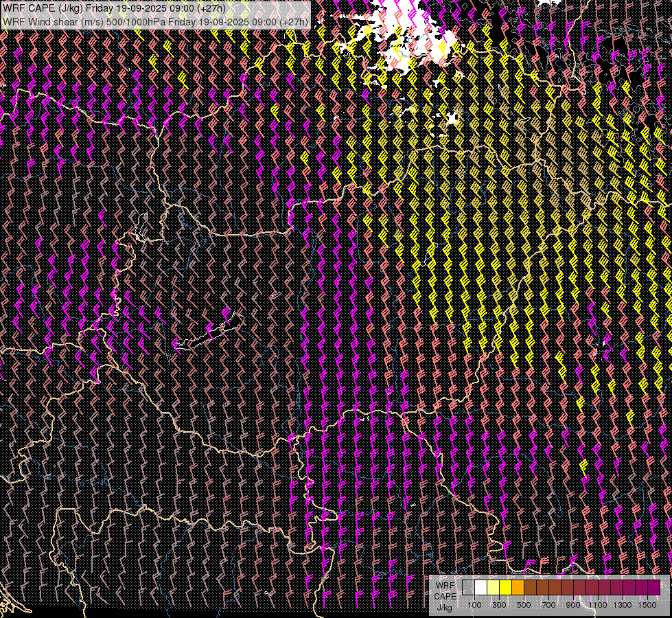The height and width of the screenshot is (618, 672).
Task: Click the WRF Wind shear title line
Action: pyautogui.click(x=155, y=21)
